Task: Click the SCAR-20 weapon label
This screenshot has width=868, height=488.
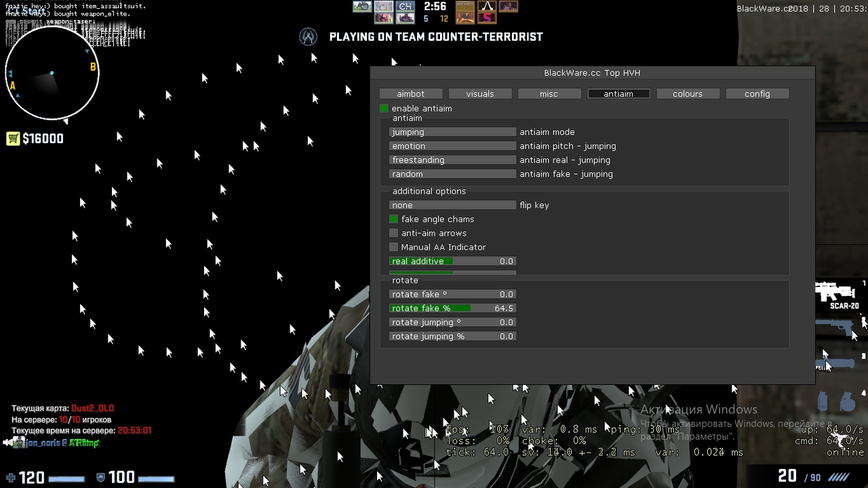Action: (x=844, y=306)
